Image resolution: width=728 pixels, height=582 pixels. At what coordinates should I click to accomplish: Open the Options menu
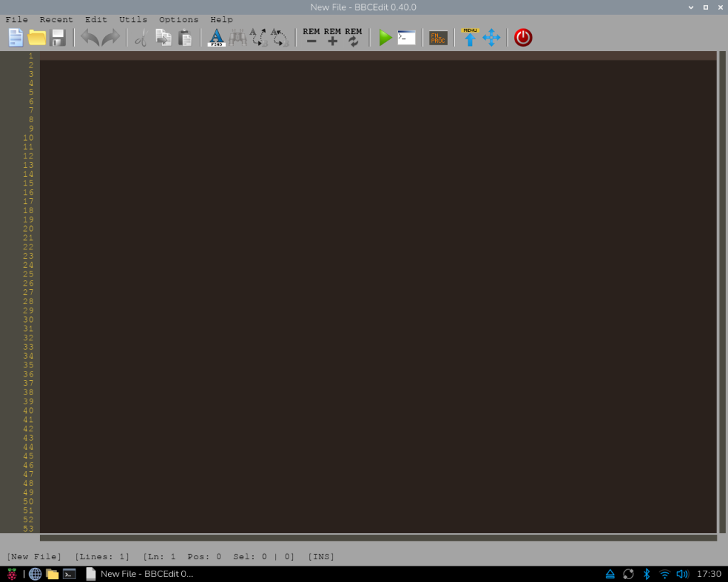pyautogui.click(x=178, y=19)
